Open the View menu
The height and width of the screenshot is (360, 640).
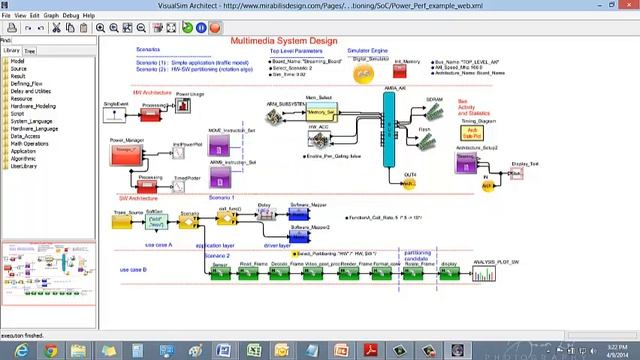20,16
